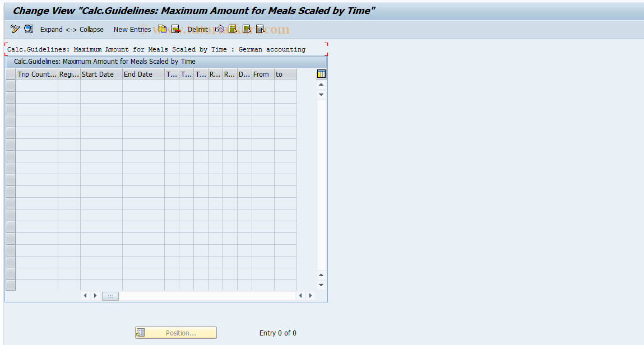Click the D... column header
Viewport: 644px width, 345px height.
pos(244,74)
